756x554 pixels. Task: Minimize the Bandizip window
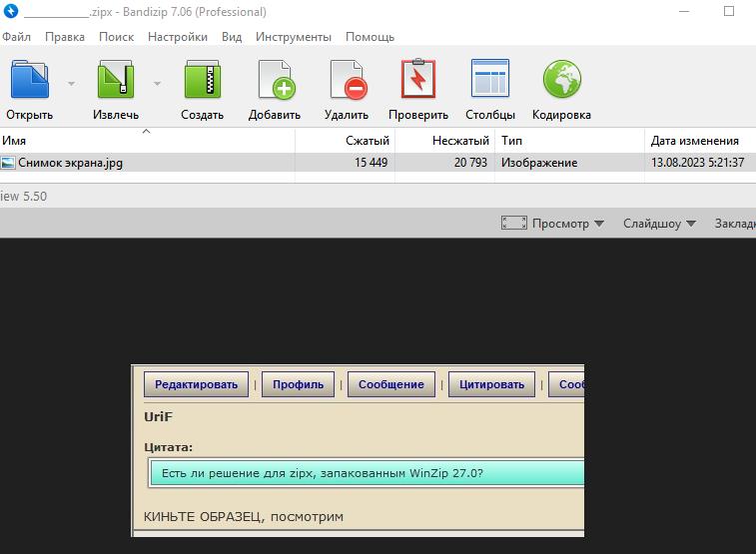click(x=684, y=11)
